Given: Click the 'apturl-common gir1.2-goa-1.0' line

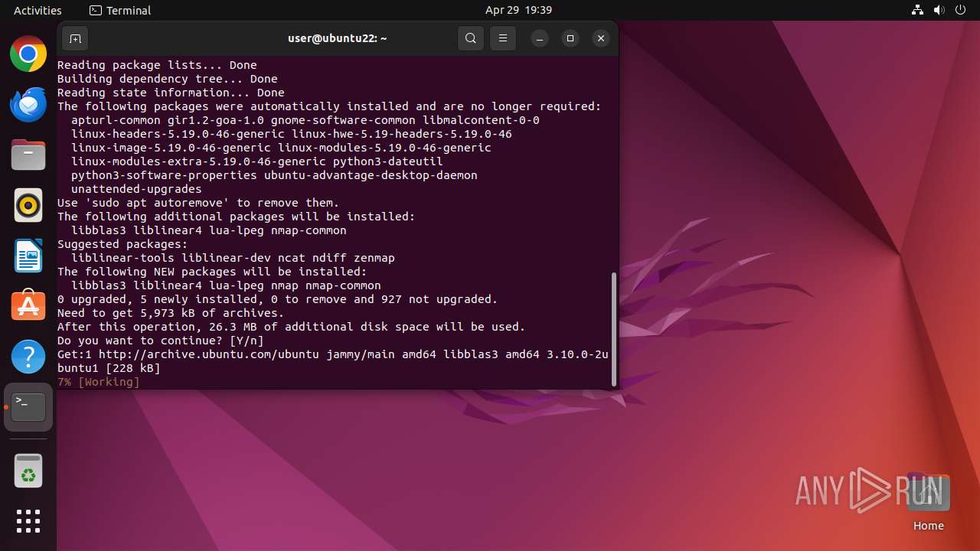Looking at the screenshot, I should pyautogui.click(x=305, y=120).
